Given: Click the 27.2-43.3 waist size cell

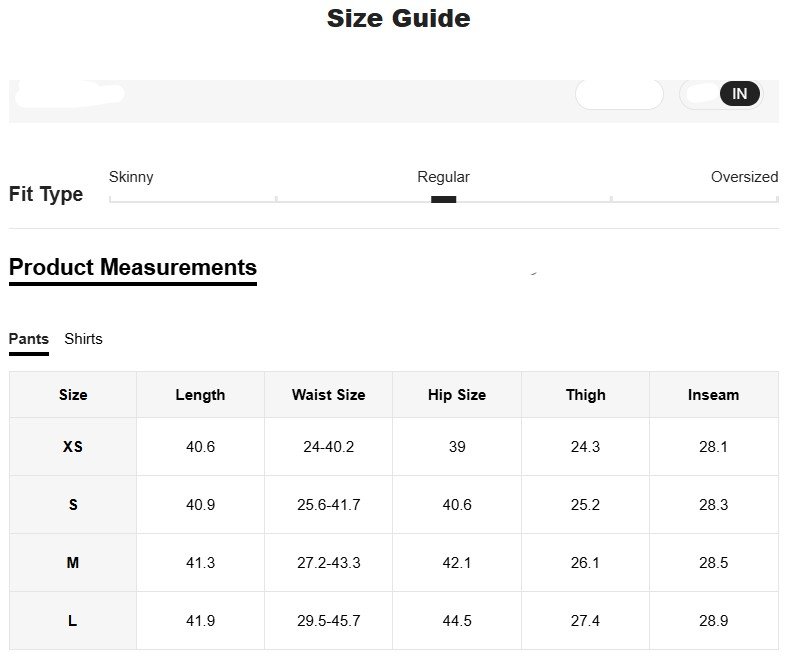Looking at the screenshot, I should [328, 563].
